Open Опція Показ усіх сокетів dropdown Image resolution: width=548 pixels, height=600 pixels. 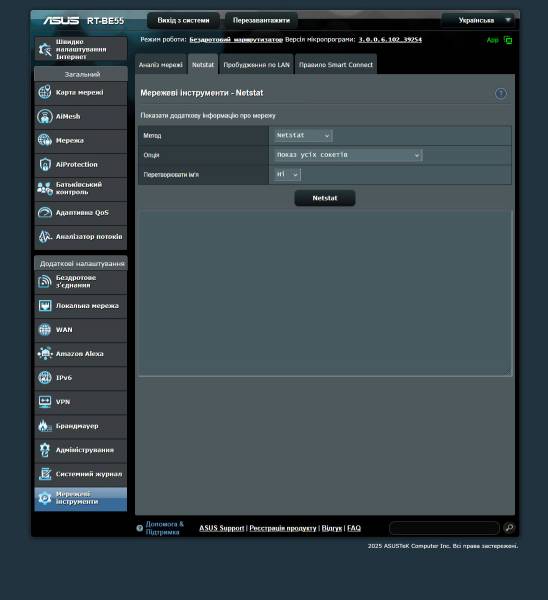coord(348,155)
